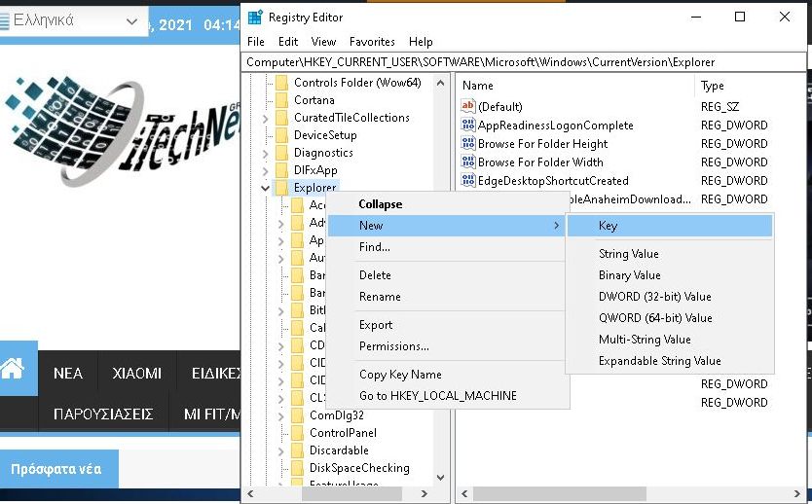The height and width of the screenshot is (504, 812).
Task: Click the DIFxApp folder icon
Action: coord(281,170)
